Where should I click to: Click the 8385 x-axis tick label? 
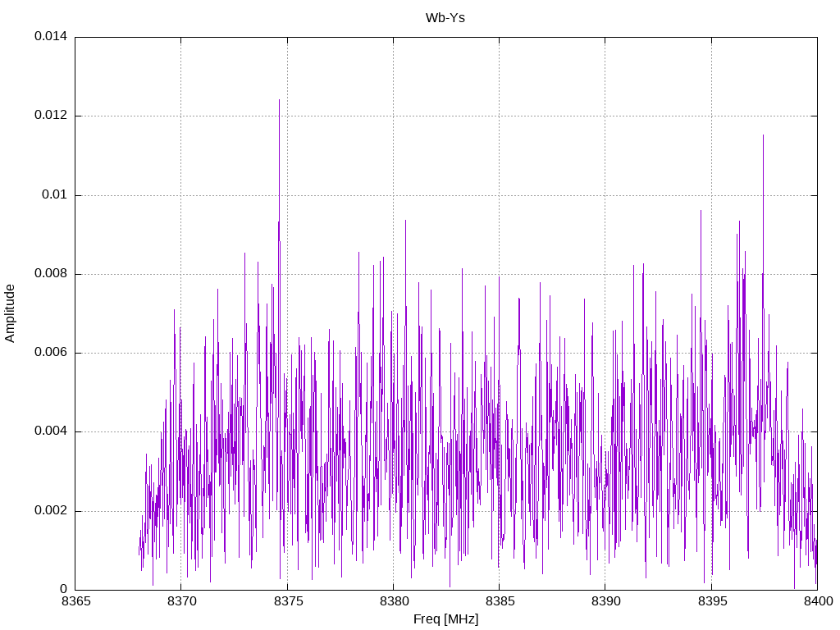[500, 601]
